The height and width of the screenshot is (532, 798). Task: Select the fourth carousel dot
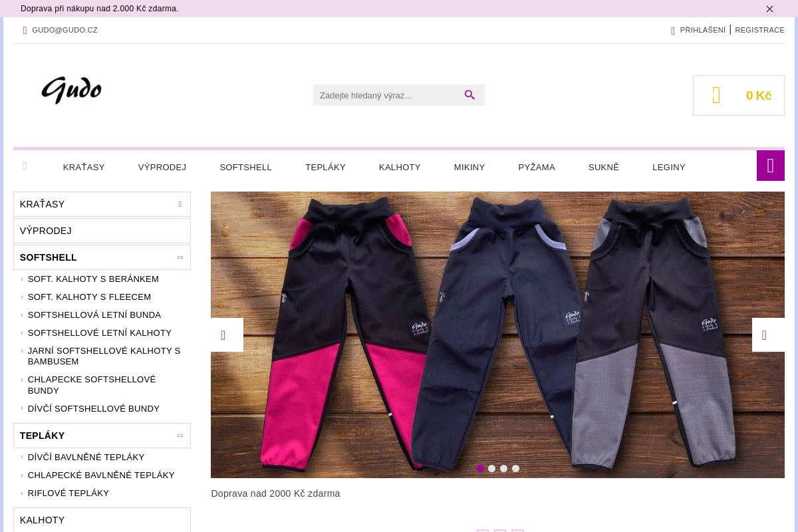coord(516,469)
